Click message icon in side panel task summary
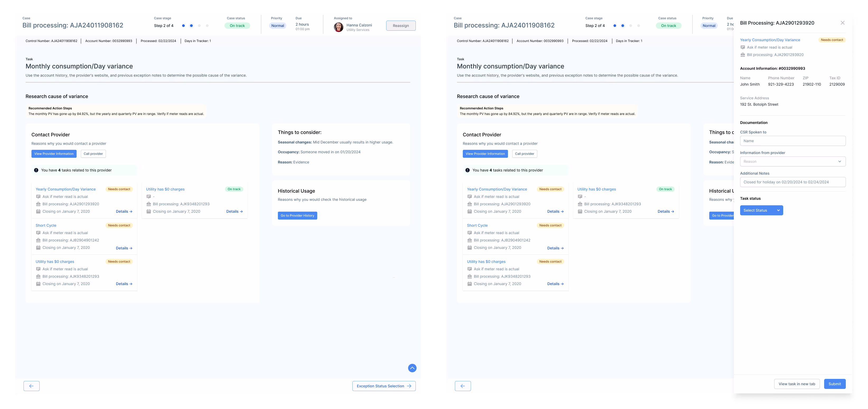The image size is (868, 409). pyautogui.click(x=743, y=48)
